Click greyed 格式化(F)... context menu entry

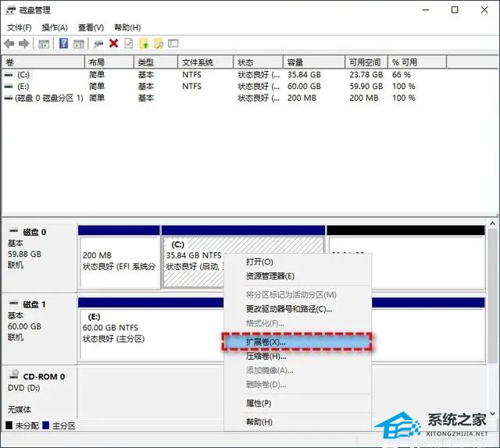[x=298, y=323]
